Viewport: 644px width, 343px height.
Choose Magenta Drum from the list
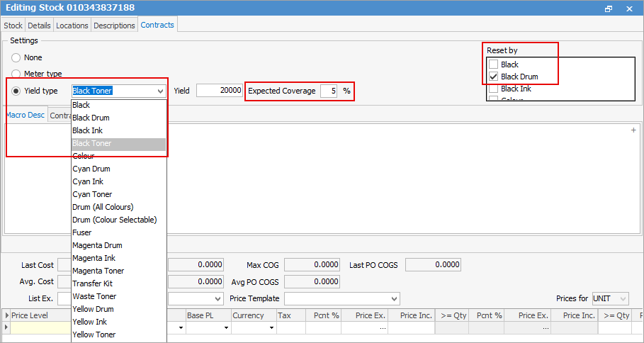coord(119,245)
